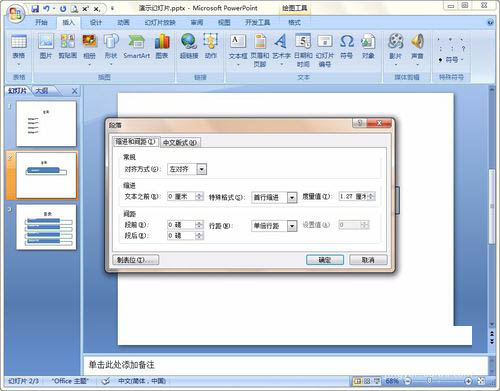Open special format (特殊格式) dropdown

pyautogui.click(x=292, y=197)
